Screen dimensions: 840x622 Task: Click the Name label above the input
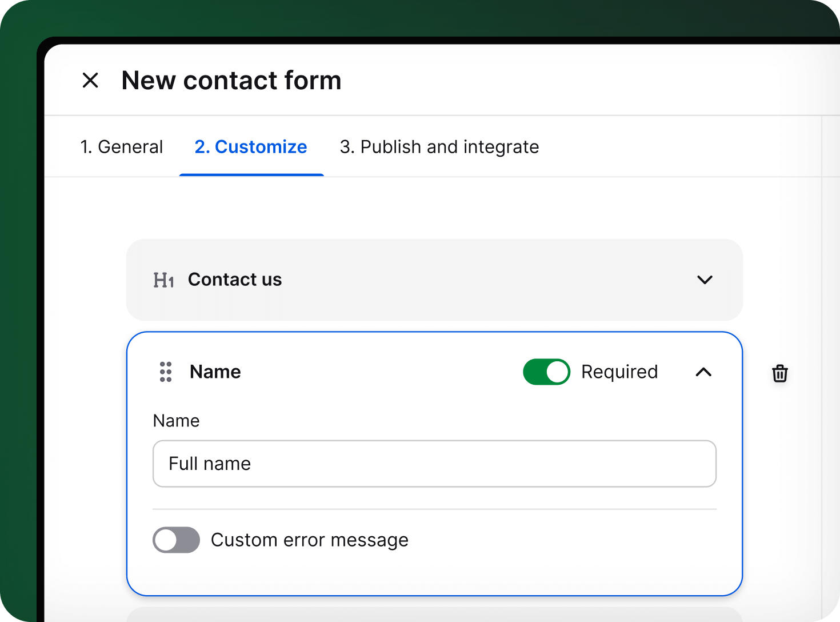pyautogui.click(x=176, y=421)
